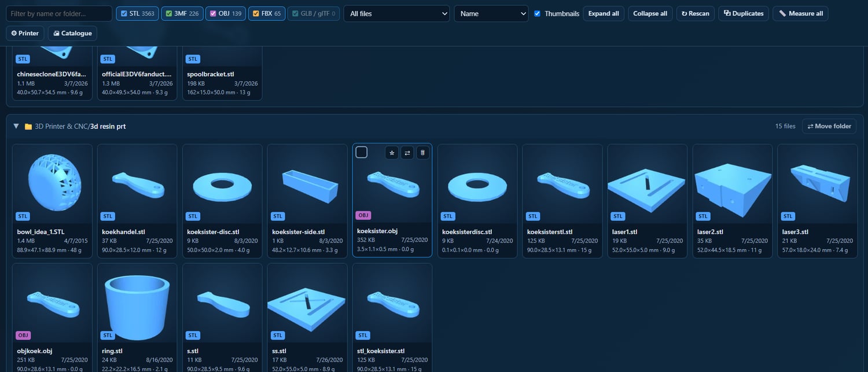
Task: Uncheck the Thumbnails checkbox
Action: (x=538, y=13)
